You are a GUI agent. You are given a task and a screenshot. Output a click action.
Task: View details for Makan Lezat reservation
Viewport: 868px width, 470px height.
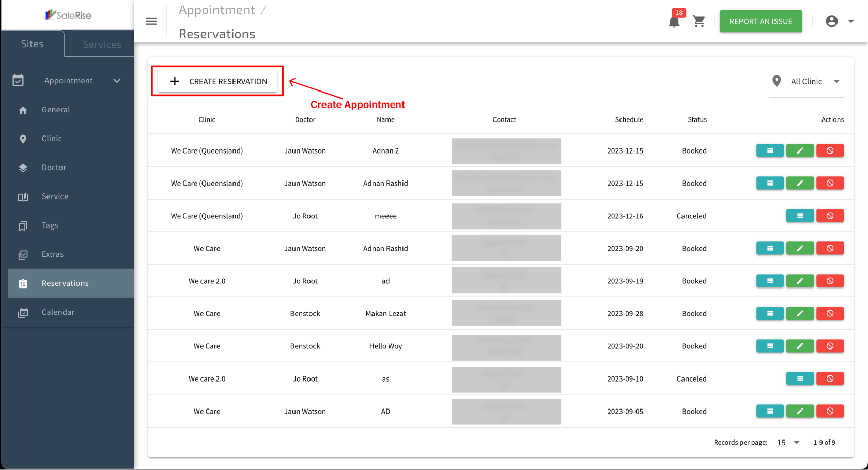tap(770, 313)
